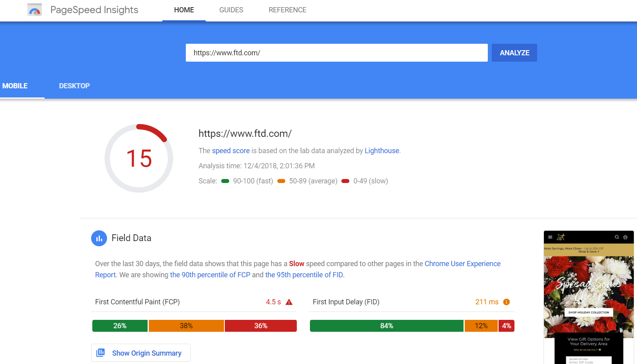Open the GUIDES menu item
Image resolution: width=637 pixels, height=364 pixels.
(x=231, y=10)
